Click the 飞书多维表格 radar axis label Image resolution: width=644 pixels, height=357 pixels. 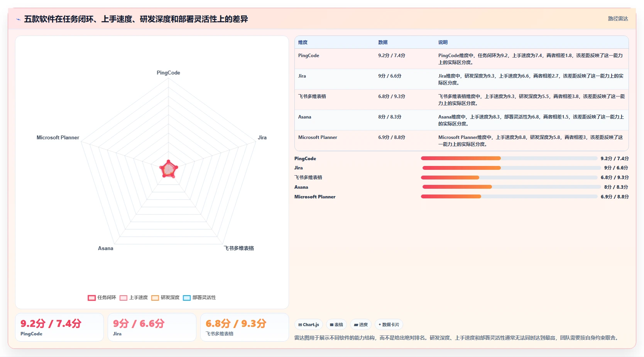[x=239, y=248]
